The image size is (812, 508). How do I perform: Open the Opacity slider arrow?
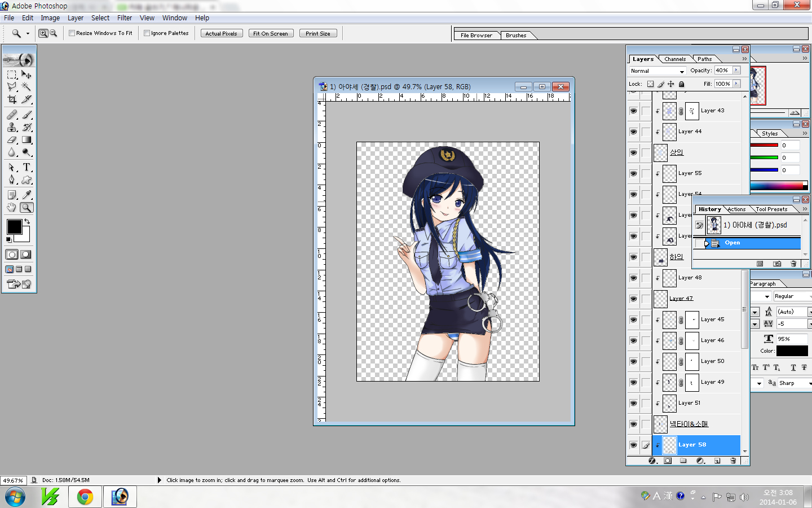(x=736, y=71)
